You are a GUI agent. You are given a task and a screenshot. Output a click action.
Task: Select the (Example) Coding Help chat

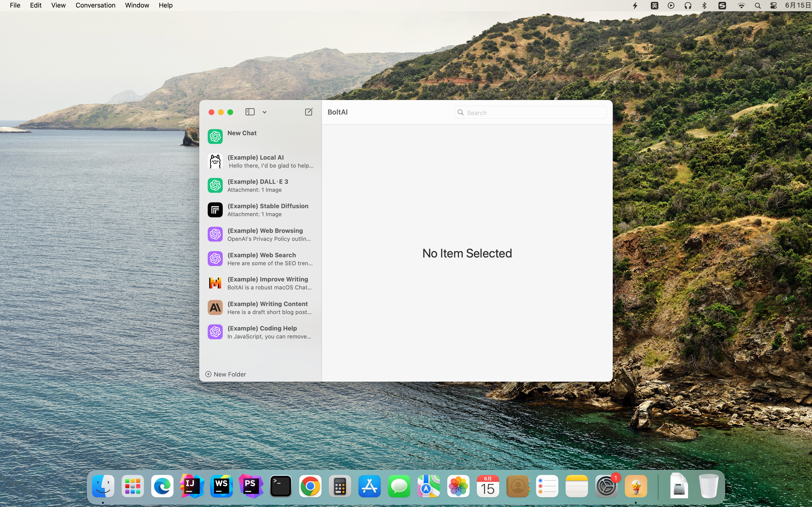click(x=260, y=332)
